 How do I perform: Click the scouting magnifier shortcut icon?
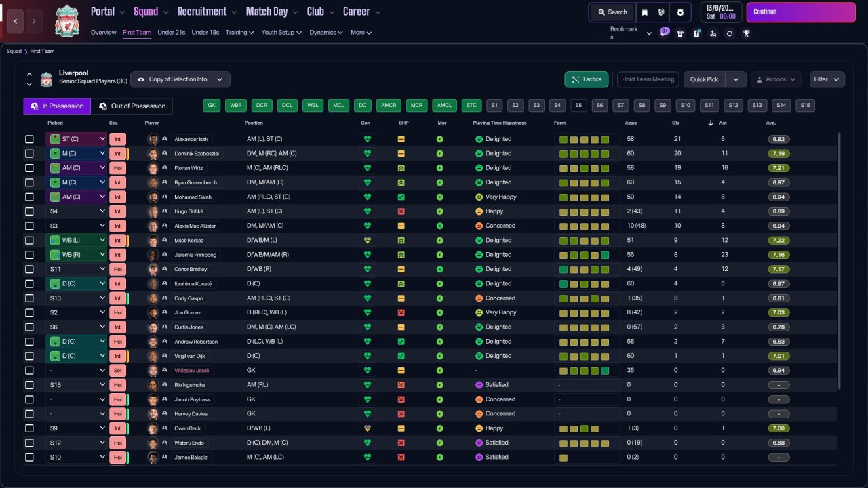pos(713,33)
